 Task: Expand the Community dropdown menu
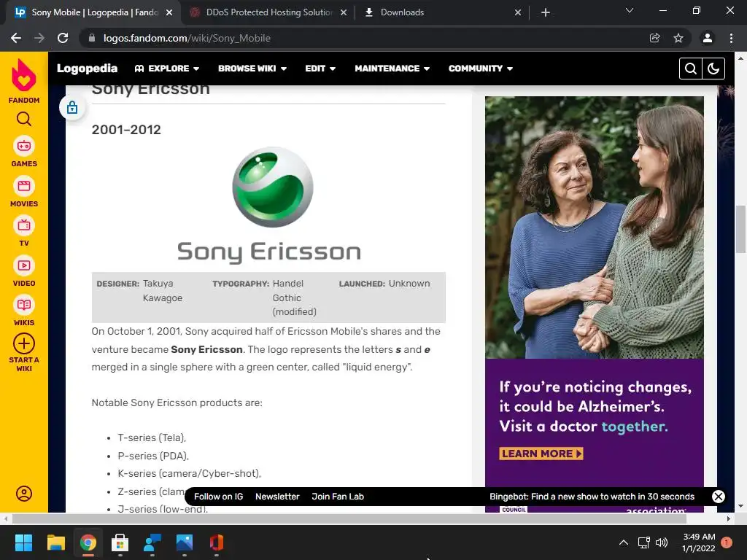coord(481,69)
